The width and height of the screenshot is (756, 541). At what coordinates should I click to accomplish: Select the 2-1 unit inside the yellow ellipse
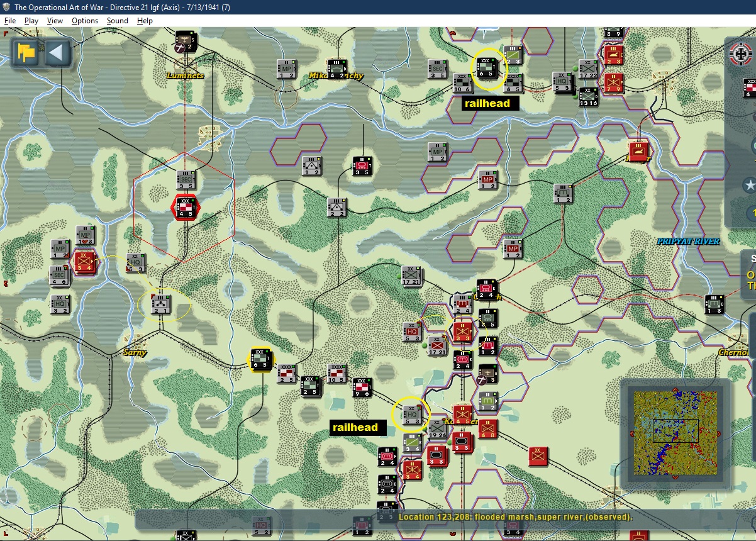click(x=161, y=304)
